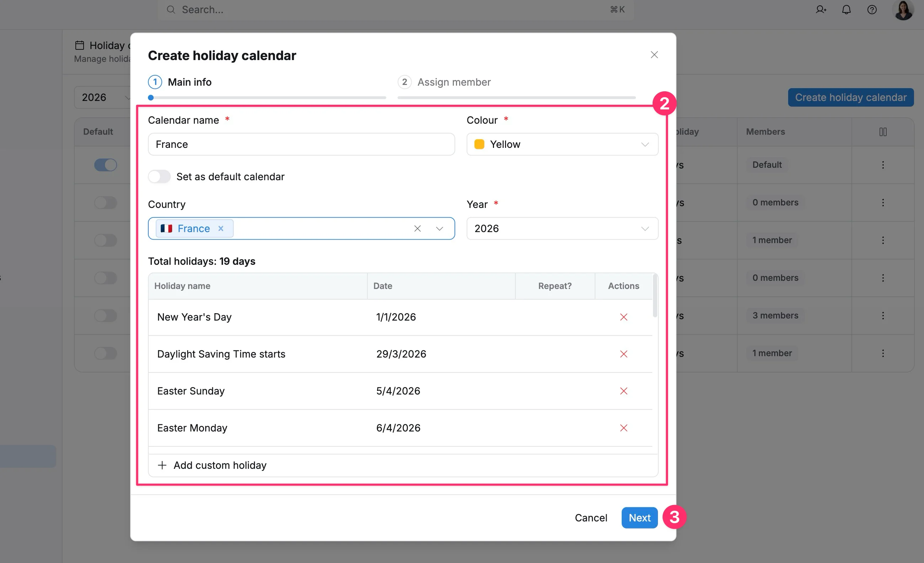Expand the Year dropdown in dialog
The height and width of the screenshot is (563, 924).
pos(562,228)
